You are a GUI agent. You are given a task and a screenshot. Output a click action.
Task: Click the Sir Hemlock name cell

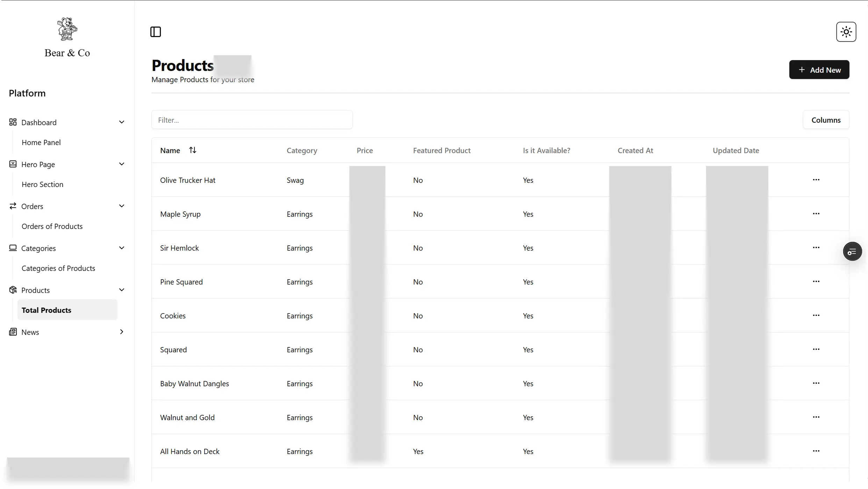coord(179,248)
